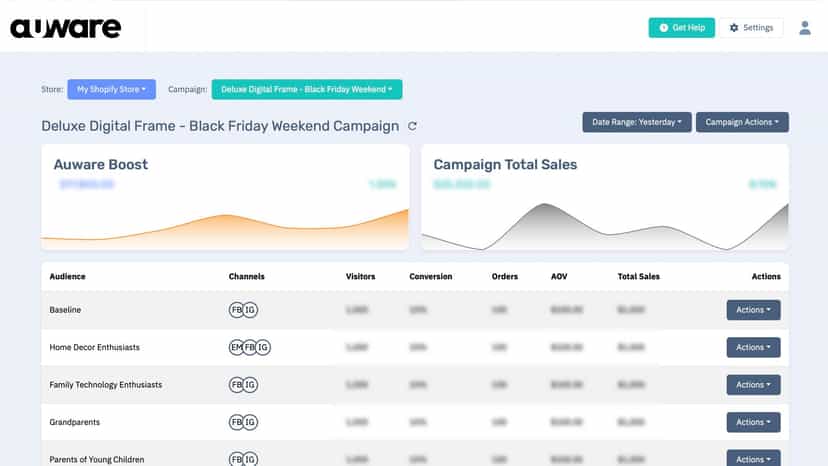Click IG icon for Parents of Young Children
The height and width of the screenshot is (466, 828).
tap(250, 459)
